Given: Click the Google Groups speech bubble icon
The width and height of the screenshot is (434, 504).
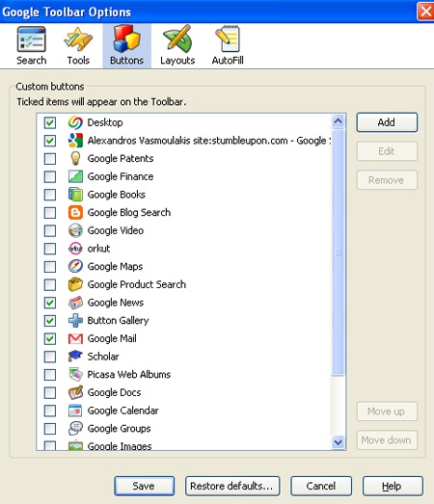Looking at the screenshot, I should click(x=75, y=429).
